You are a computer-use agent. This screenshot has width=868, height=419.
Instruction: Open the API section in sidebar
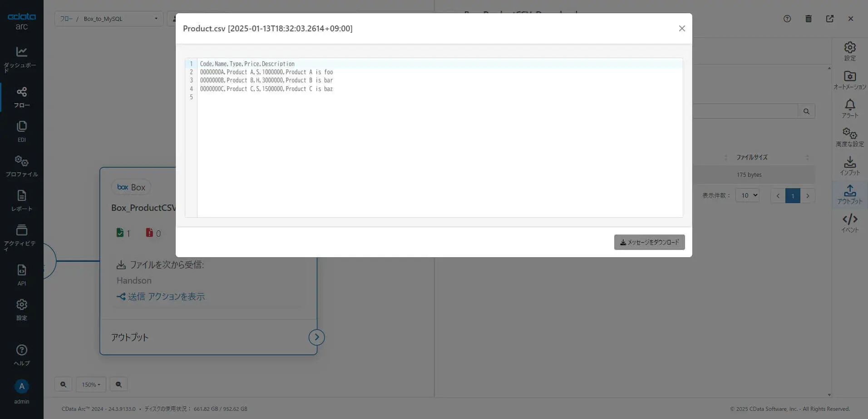tap(21, 275)
